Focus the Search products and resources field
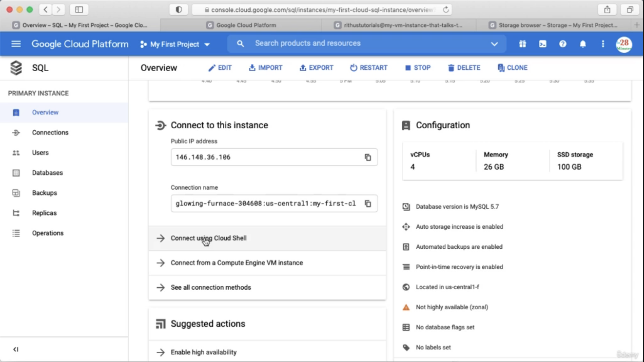Image resolution: width=644 pixels, height=362 pixels. click(366, 44)
